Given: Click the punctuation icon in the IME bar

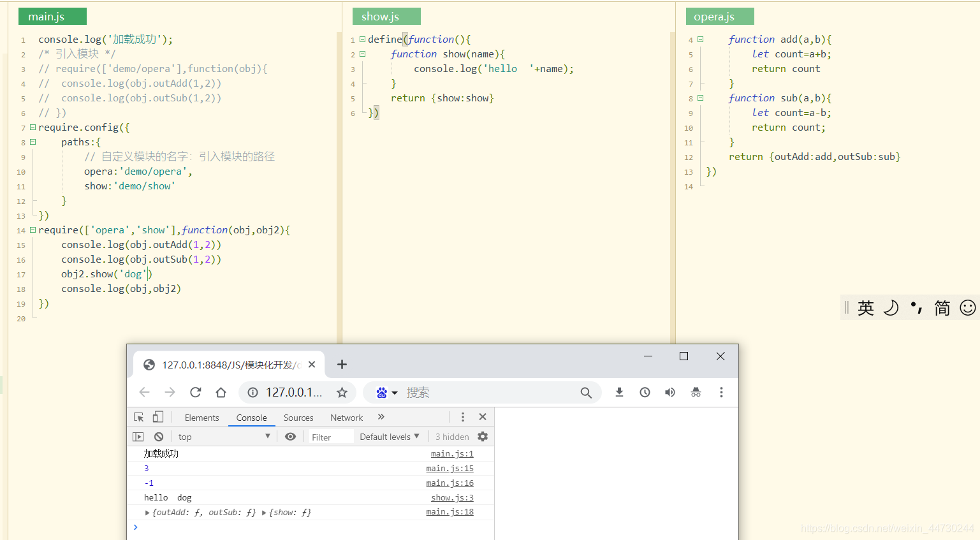Looking at the screenshot, I should [x=917, y=308].
